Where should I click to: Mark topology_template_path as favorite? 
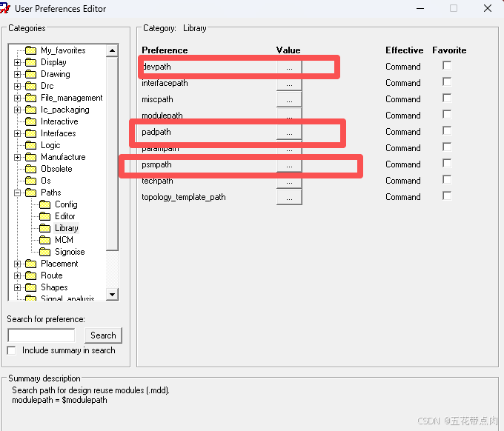[x=447, y=196]
